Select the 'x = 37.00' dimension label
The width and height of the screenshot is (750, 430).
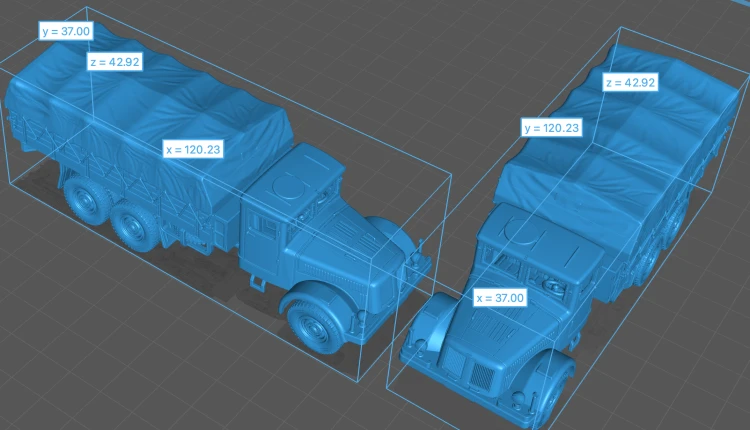tap(500, 298)
